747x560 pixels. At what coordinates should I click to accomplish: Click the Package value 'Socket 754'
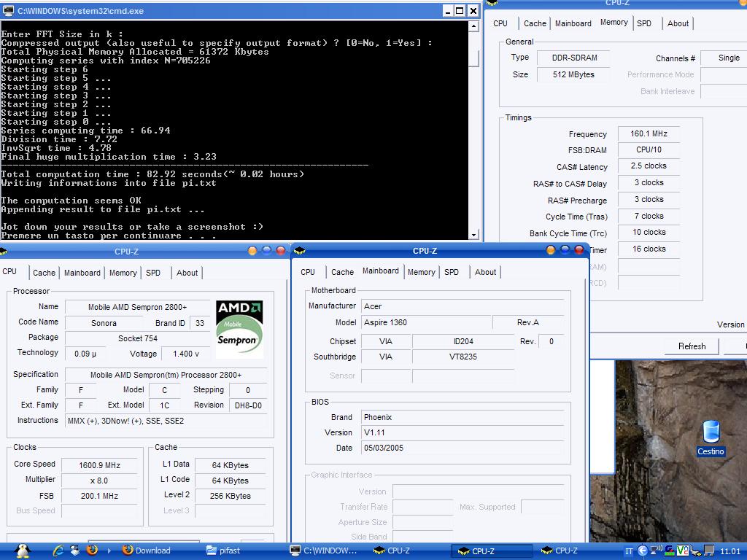(x=138, y=338)
